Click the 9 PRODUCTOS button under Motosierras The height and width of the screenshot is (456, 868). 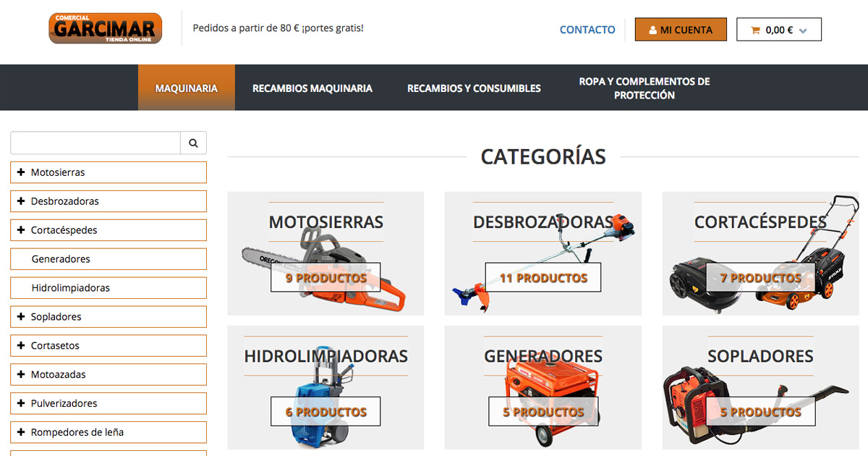[325, 277]
